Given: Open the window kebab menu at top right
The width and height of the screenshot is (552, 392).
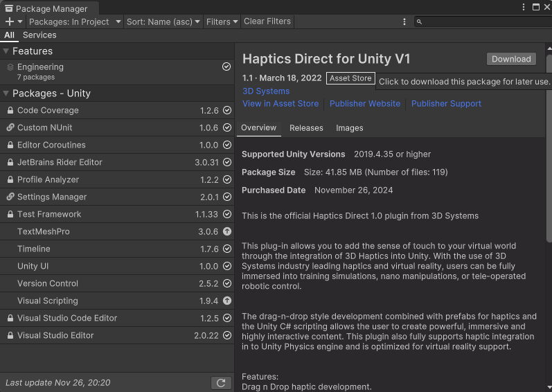Looking at the screenshot, I should (524, 7).
